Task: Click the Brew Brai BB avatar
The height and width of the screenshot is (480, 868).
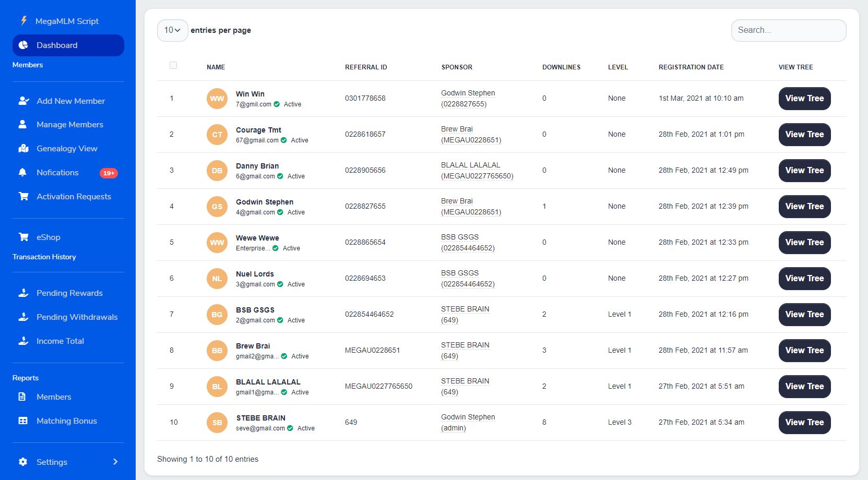Action: point(217,351)
